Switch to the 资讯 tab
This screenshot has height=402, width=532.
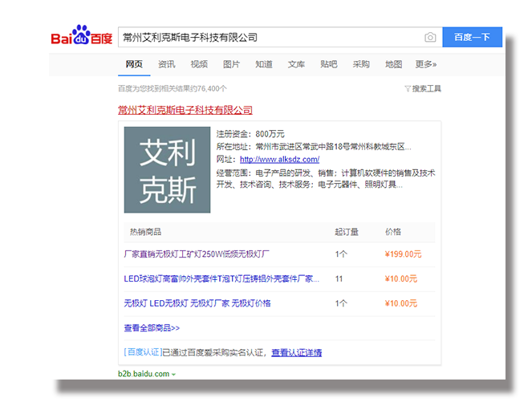167,65
